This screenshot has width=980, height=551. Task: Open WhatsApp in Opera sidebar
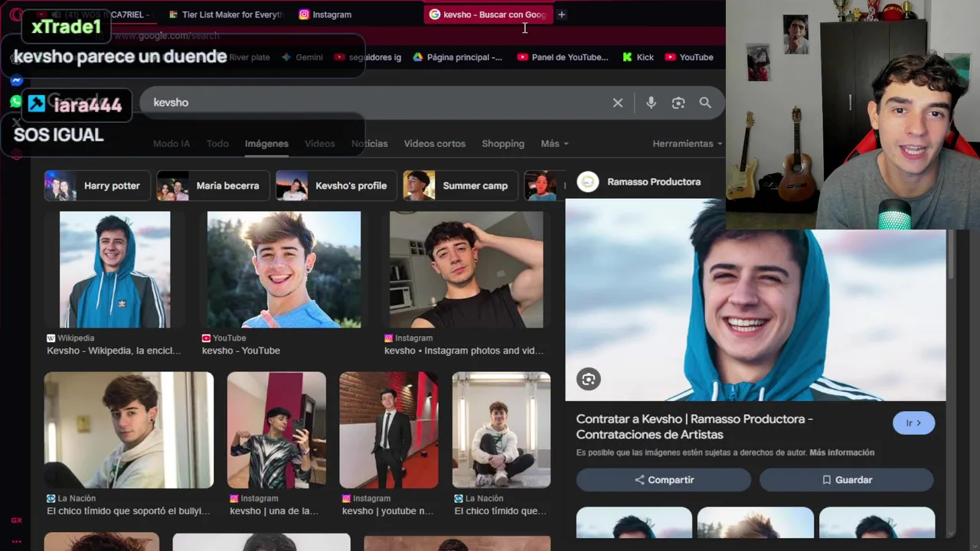pos(16,101)
